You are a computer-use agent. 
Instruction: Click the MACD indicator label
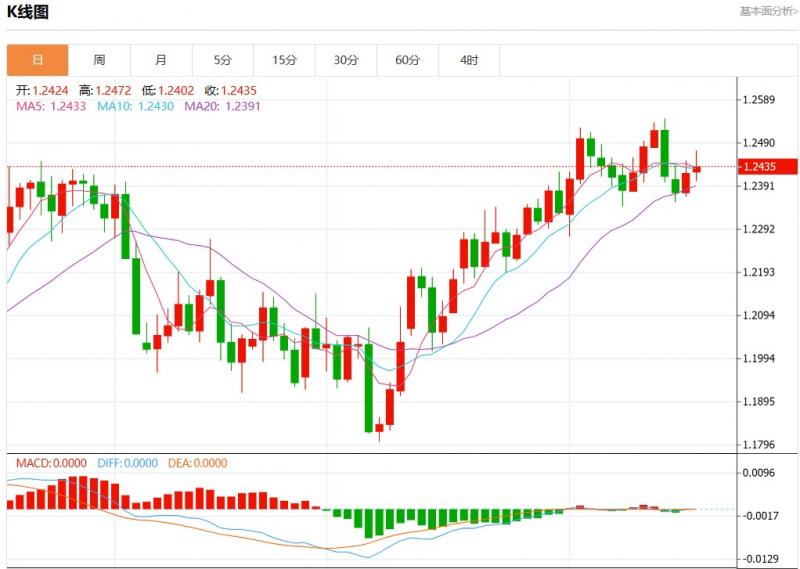point(49,463)
